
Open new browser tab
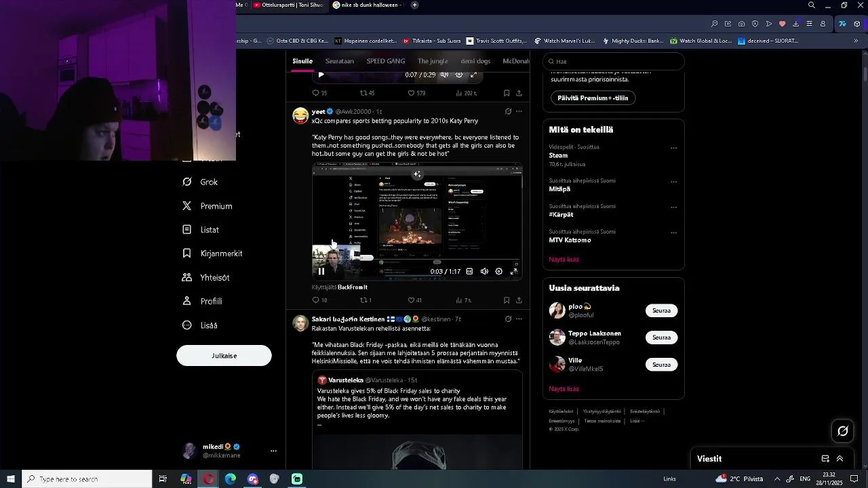point(414,5)
